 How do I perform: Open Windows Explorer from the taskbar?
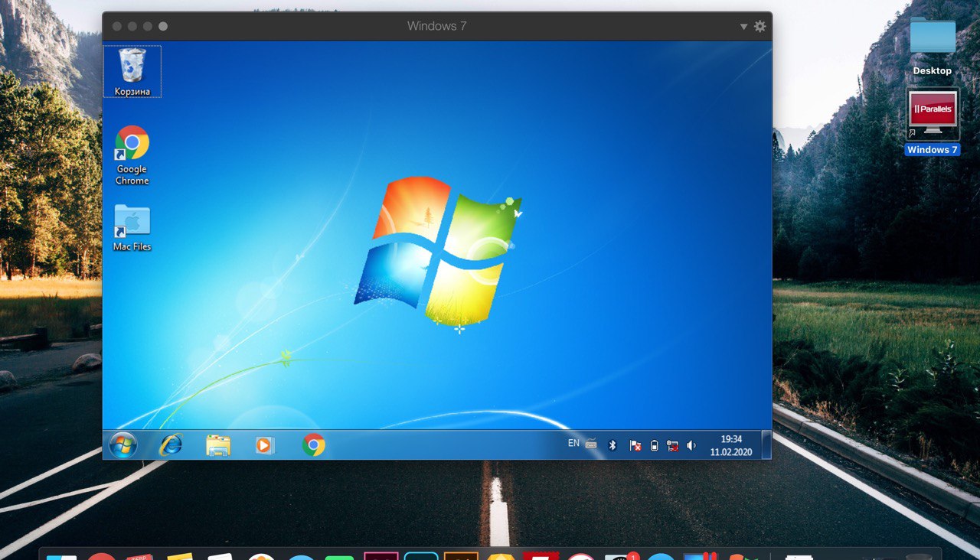coord(218,445)
